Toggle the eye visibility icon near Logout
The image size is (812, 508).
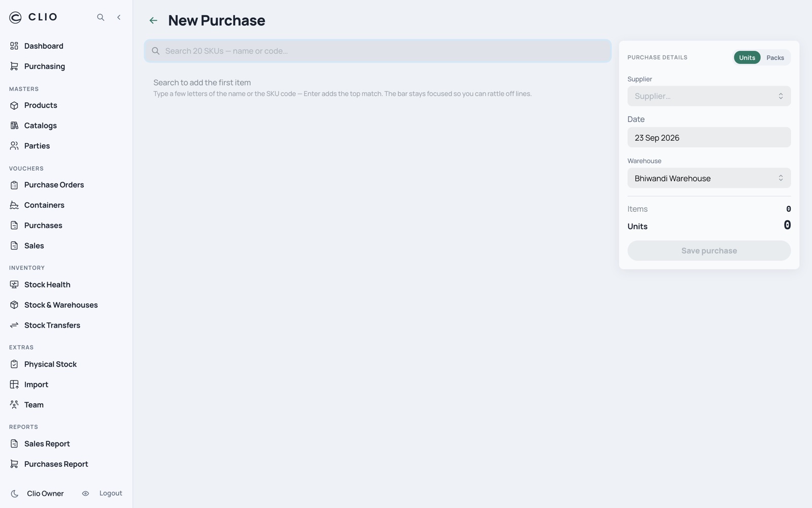85,493
